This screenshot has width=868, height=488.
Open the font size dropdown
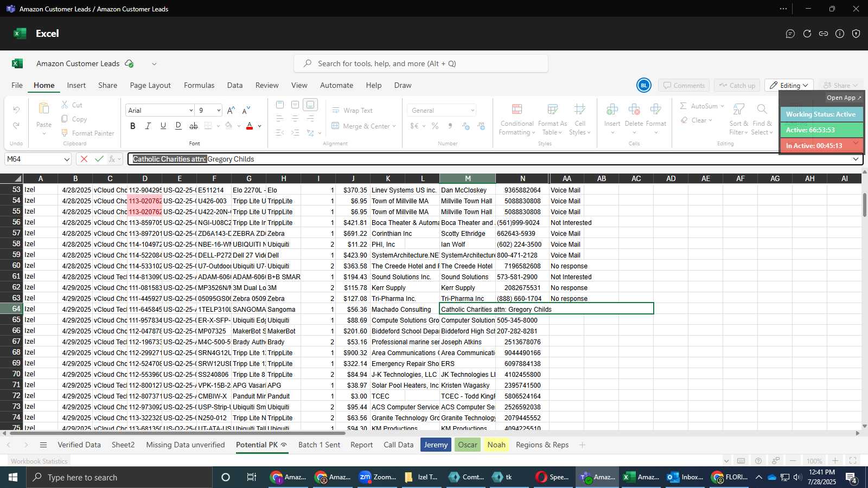(219, 110)
